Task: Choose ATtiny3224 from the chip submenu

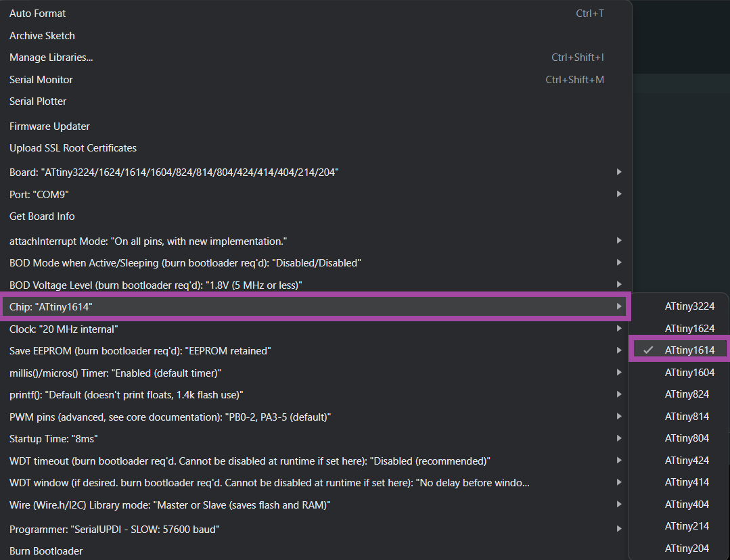Action: tap(689, 306)
